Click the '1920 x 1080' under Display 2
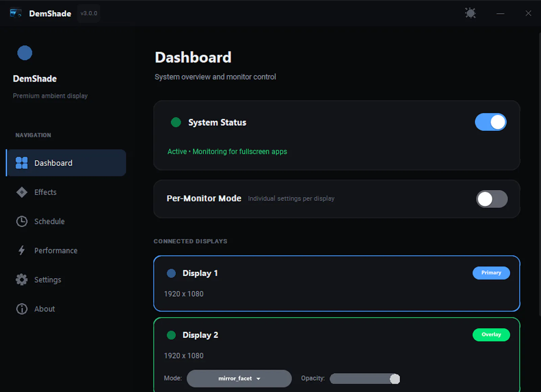Image resolution: width=541 pixels, height=392 pixels. (x=184, y=356)
